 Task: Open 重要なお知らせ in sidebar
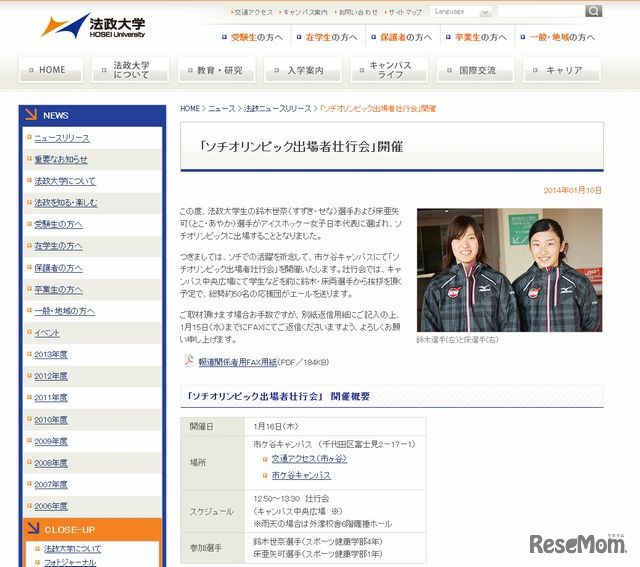(61, 159)
